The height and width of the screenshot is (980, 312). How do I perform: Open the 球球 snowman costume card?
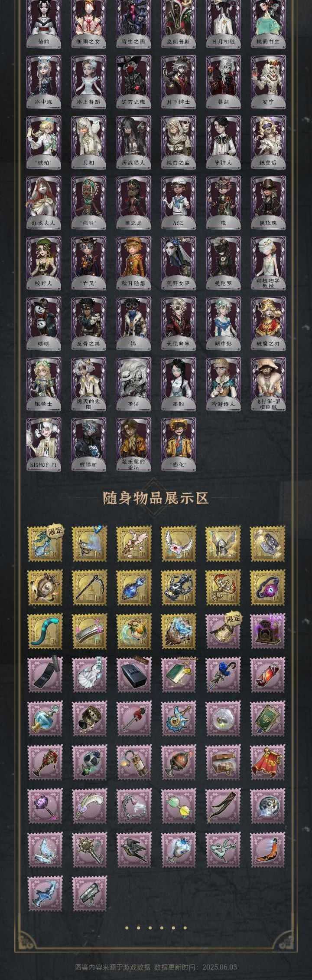click(44, 323)
